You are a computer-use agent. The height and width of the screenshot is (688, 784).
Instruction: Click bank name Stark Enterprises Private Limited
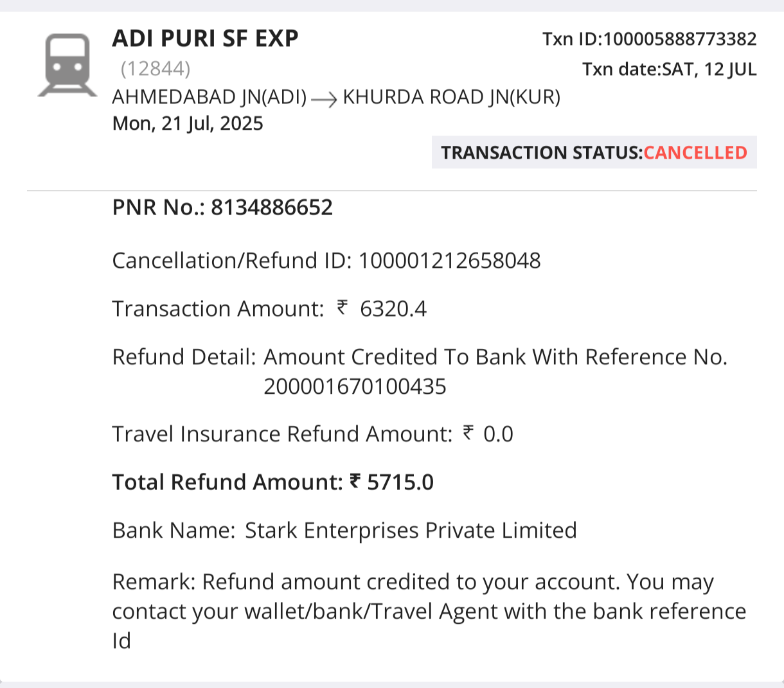click(411, 531)
